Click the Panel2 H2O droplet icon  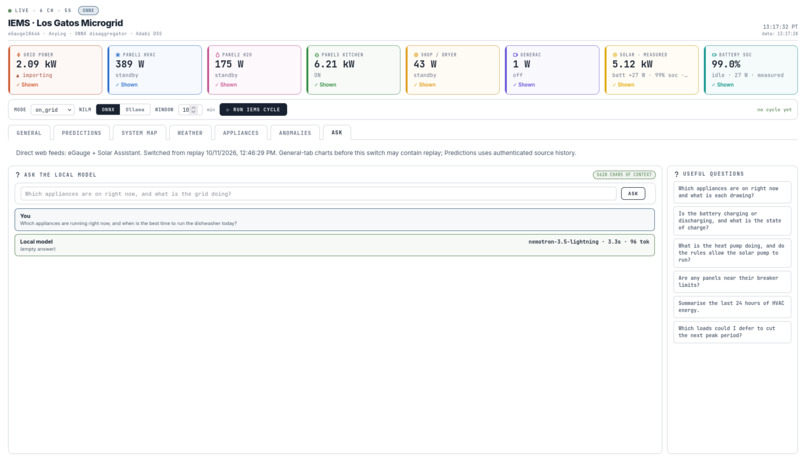[217, 54]
